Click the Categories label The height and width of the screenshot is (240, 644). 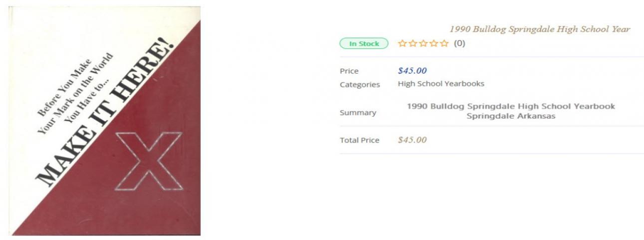tap(360, 84)
